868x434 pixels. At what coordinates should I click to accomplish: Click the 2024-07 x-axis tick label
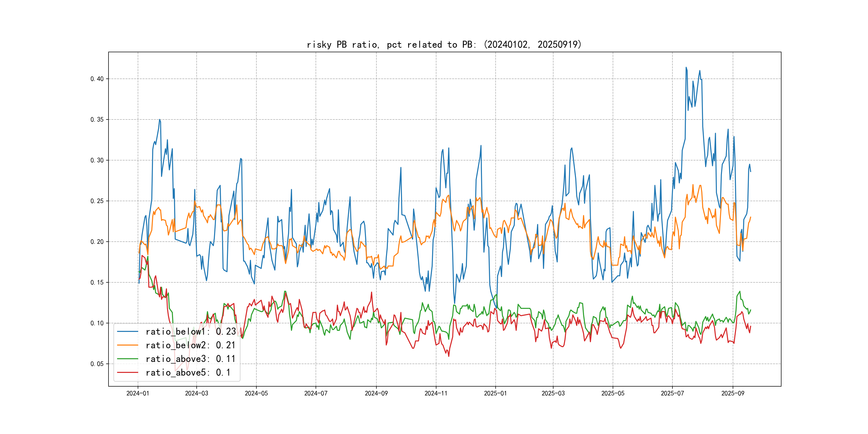pyautogui.click(x=316, y=394)
